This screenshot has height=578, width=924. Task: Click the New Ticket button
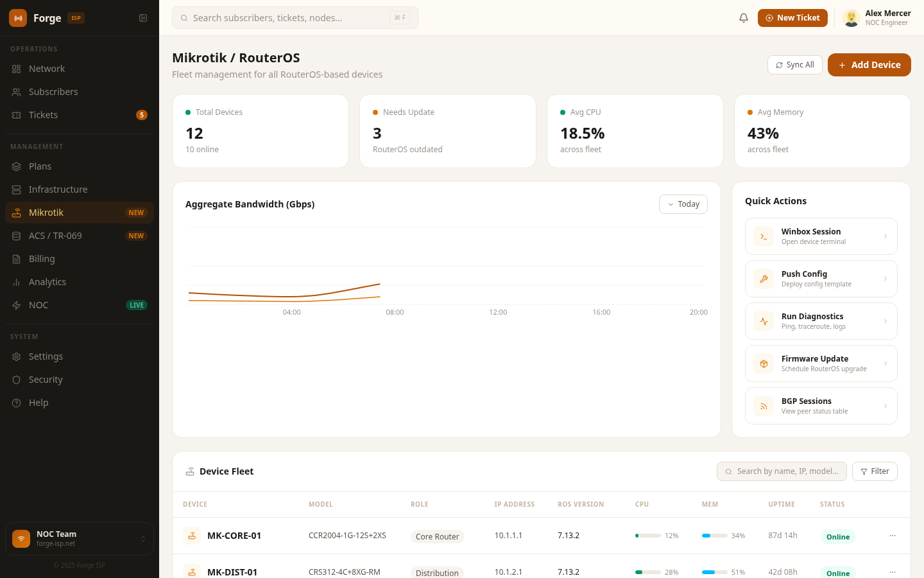(792, 18)
